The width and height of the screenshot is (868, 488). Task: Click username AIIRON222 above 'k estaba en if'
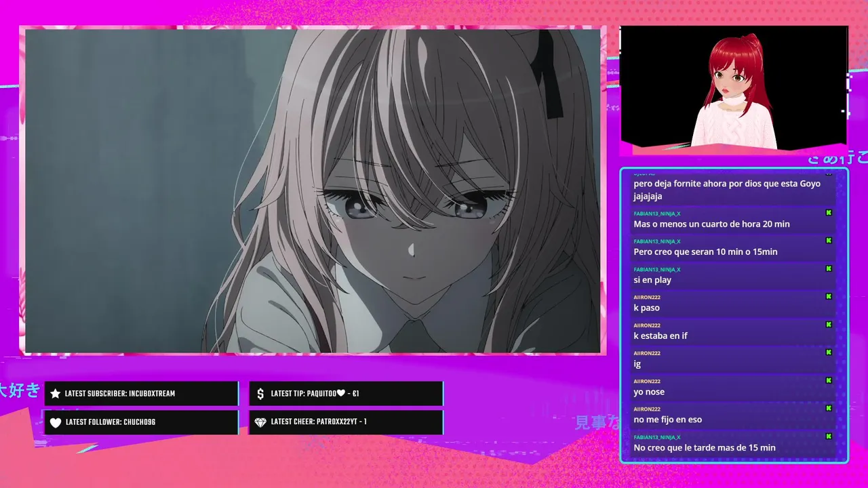click(647, 325)
